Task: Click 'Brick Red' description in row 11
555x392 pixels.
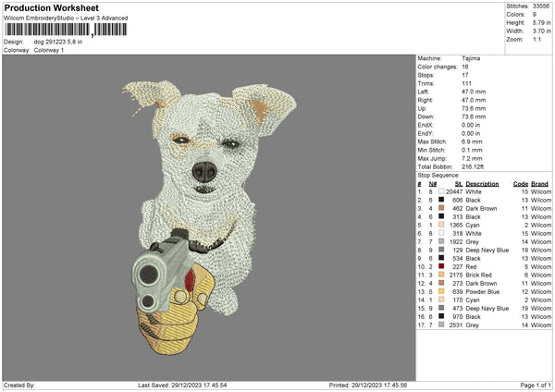Action: [x=478, y=275]
